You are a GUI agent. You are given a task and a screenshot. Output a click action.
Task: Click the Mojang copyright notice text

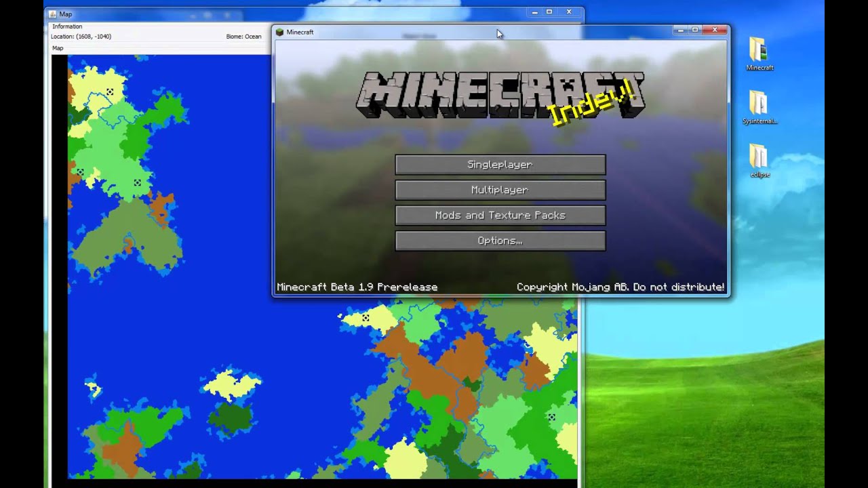620,287
